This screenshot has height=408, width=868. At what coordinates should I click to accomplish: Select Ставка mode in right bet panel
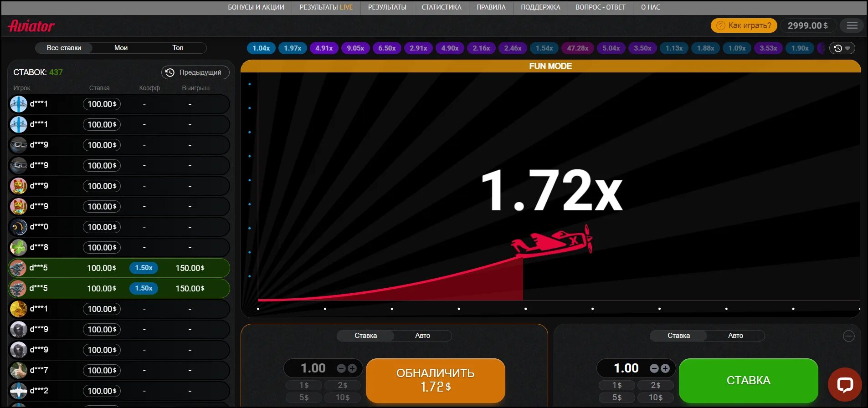[678, 336]
